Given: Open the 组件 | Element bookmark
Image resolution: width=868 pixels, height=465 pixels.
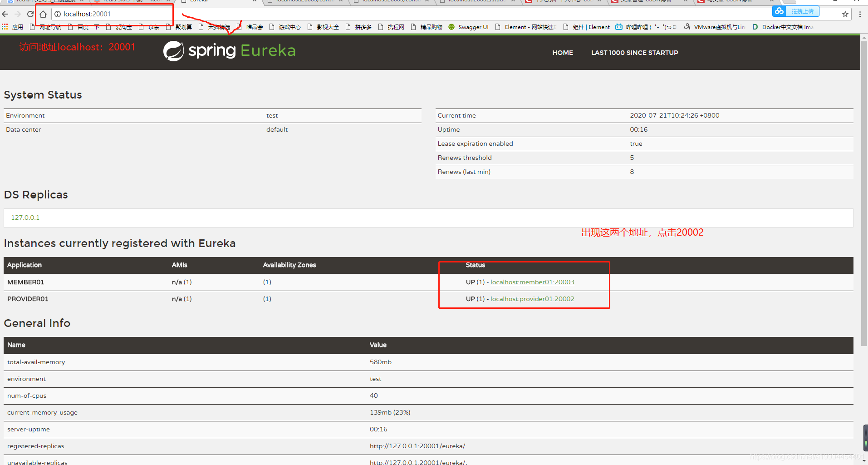Looking at the screenshot, I should click(x=587, y=27).
